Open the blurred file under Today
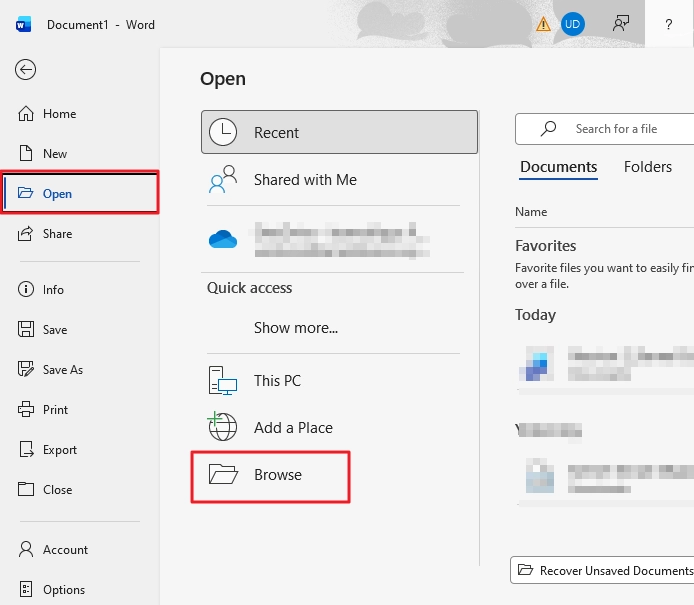This screenshot has height=605, width=694. [605, 364]
